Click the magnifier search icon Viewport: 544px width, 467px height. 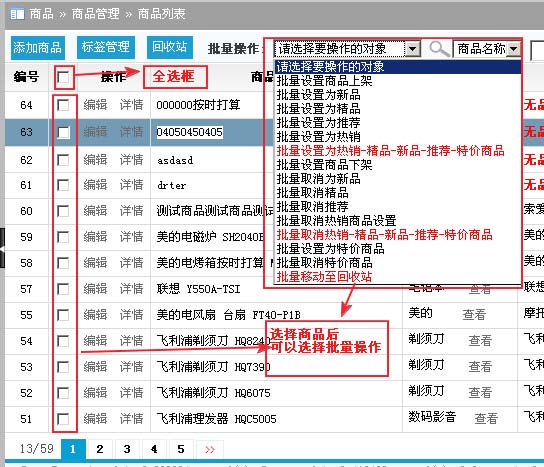439,49
